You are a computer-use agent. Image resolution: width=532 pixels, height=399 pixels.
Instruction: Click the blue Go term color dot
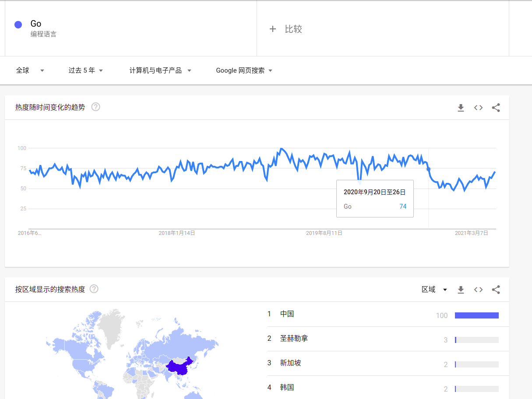click(18, 24)
